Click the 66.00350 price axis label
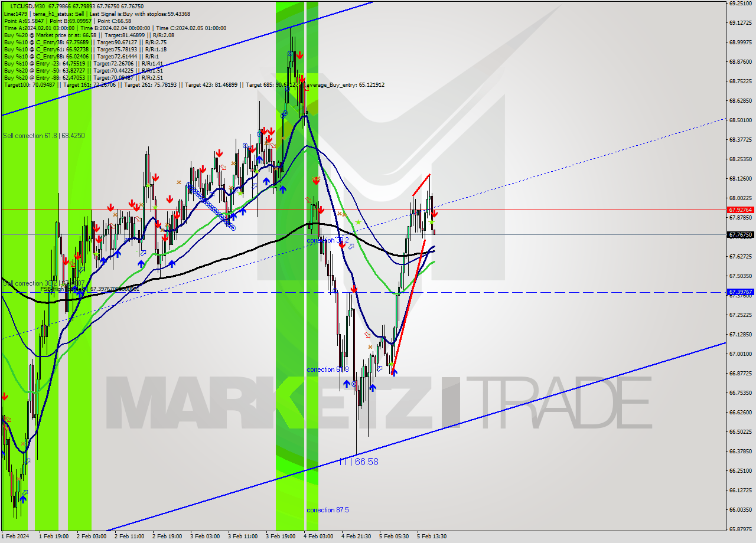 click(x=740, y=509)
